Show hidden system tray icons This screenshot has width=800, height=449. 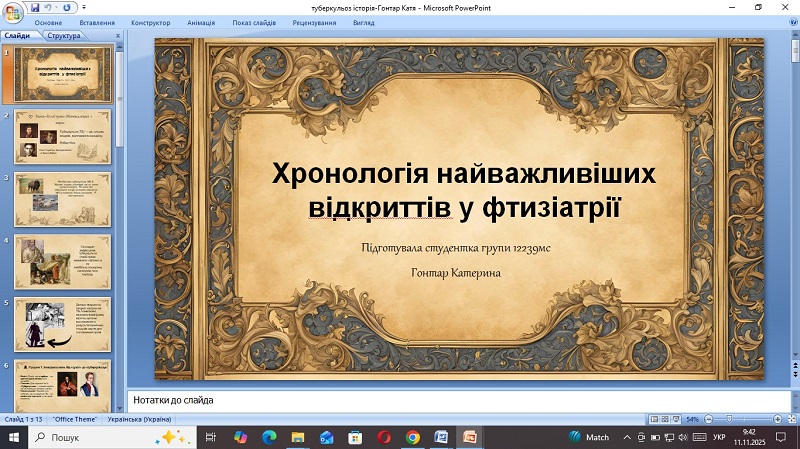[627, 437]
